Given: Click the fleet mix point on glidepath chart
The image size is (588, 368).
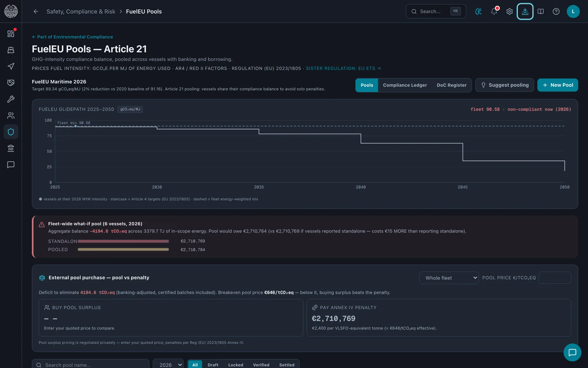Looking at the screenshot, I should coord(75,126).
